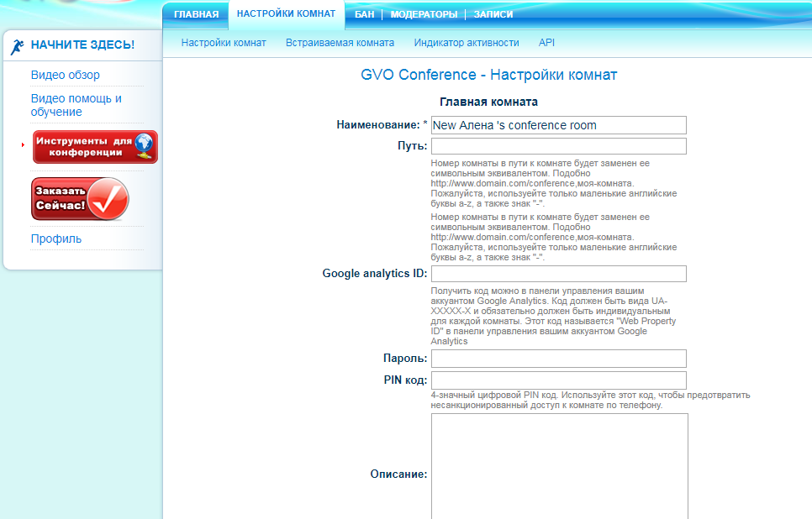Click the Наименование input field
The image size is (812, 519).
pos(559,125)
